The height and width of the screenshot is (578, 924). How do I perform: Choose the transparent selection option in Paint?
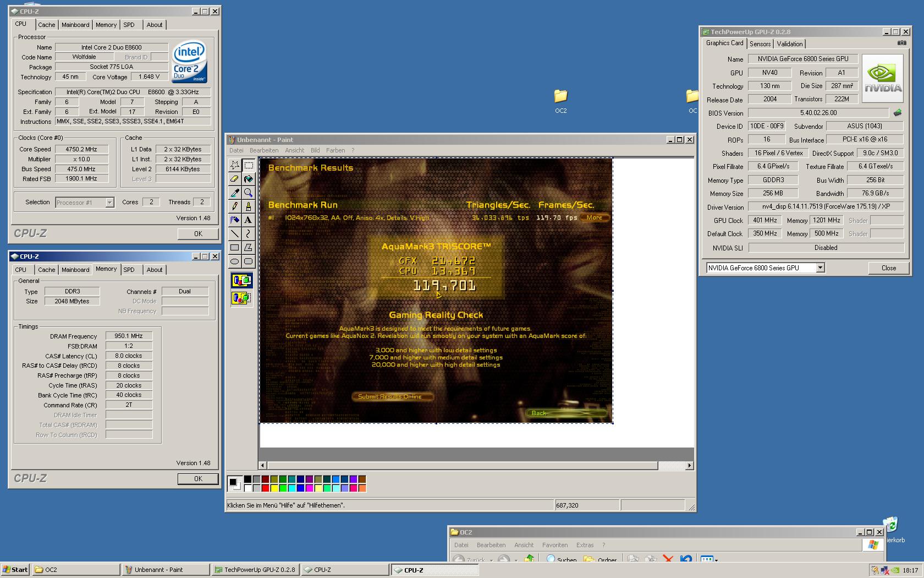coord(241,298)
